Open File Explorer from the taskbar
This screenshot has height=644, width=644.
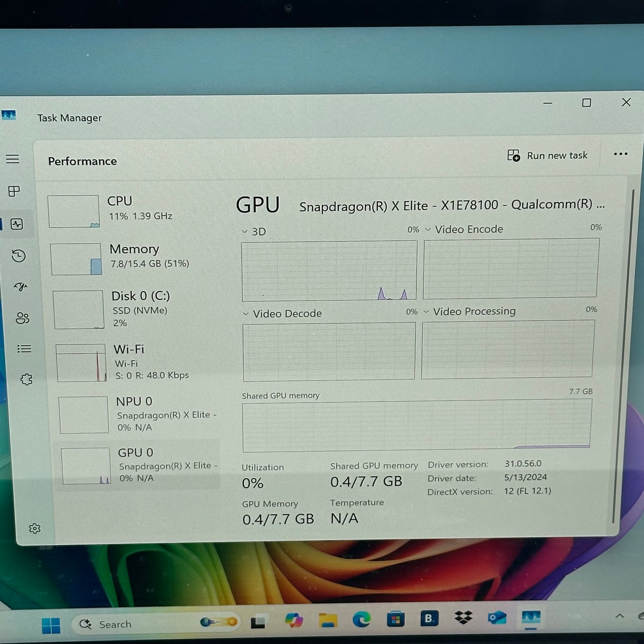coord(328,620)
